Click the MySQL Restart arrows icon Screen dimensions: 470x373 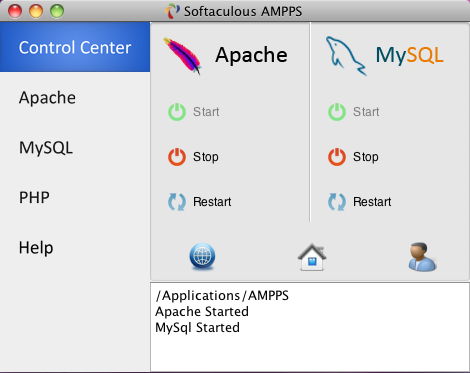(337, 202)
